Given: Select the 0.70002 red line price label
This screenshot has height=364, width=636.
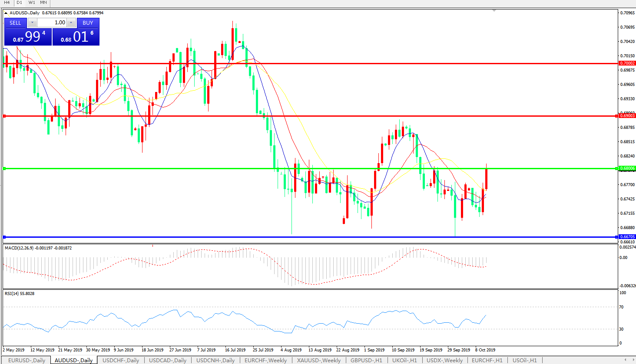Looking at the screenshot, I should [627, 63].
